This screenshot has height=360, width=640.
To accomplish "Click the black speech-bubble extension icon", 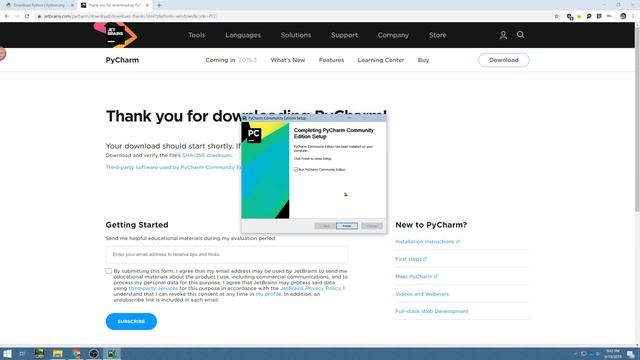I will coord(589,16).
